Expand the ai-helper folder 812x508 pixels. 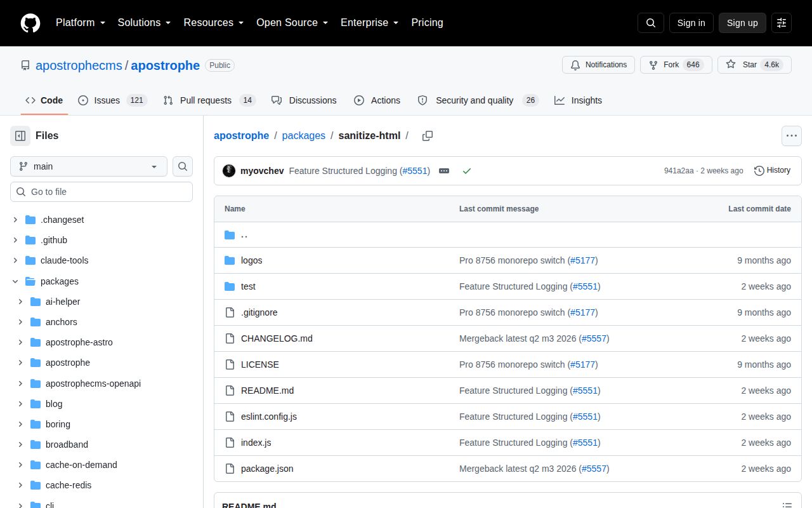tap(20, 302)
